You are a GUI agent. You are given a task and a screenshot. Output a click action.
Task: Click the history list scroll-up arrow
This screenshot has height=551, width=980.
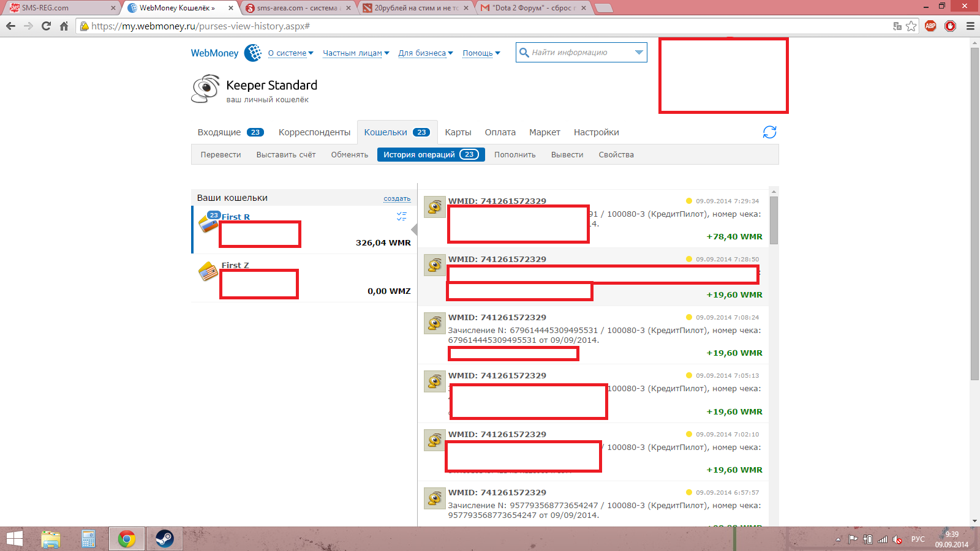click(x=774, y=191)
